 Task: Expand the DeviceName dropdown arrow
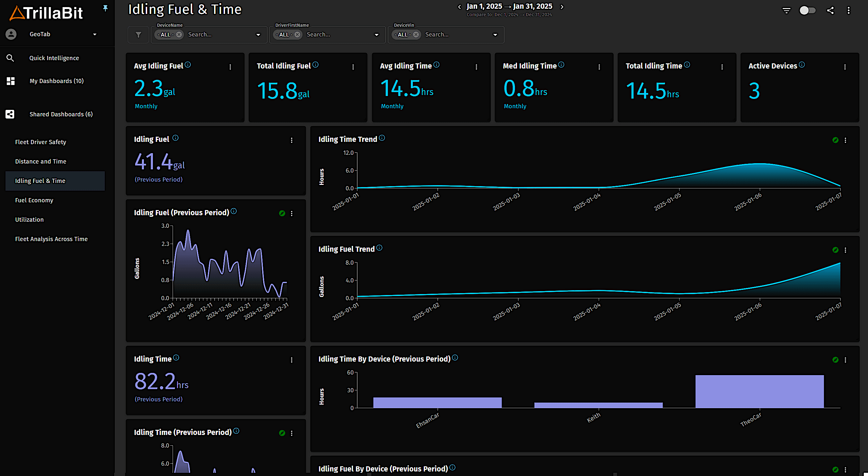258,35
